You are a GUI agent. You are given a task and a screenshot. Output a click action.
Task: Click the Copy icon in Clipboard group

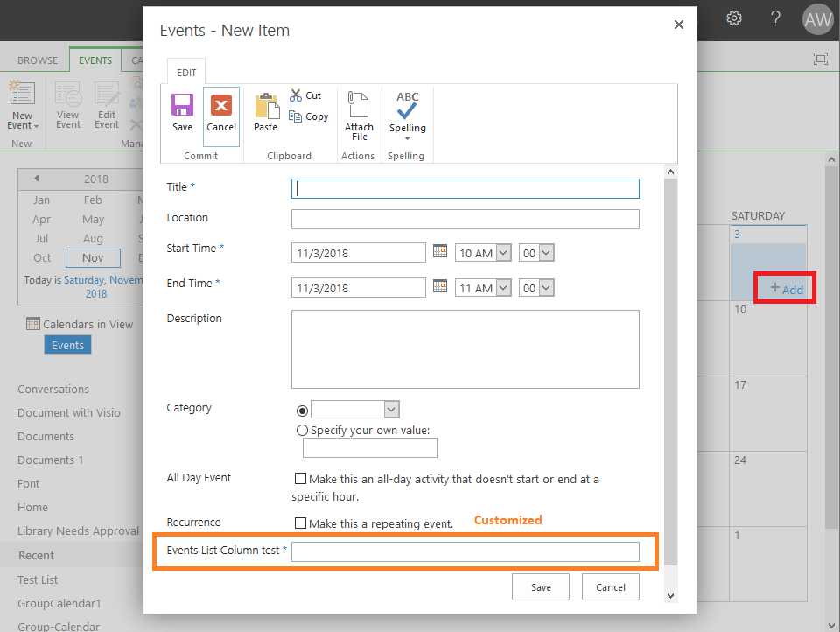pos(295,116)
